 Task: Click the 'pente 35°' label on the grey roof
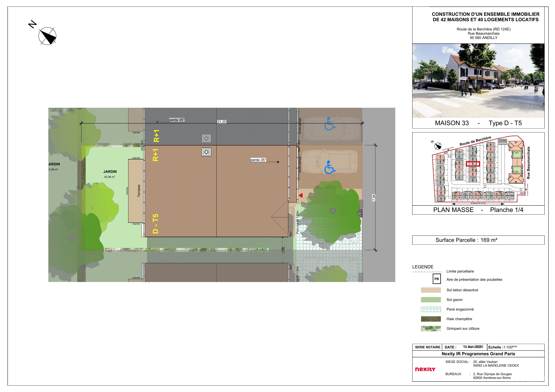[177, 120]
